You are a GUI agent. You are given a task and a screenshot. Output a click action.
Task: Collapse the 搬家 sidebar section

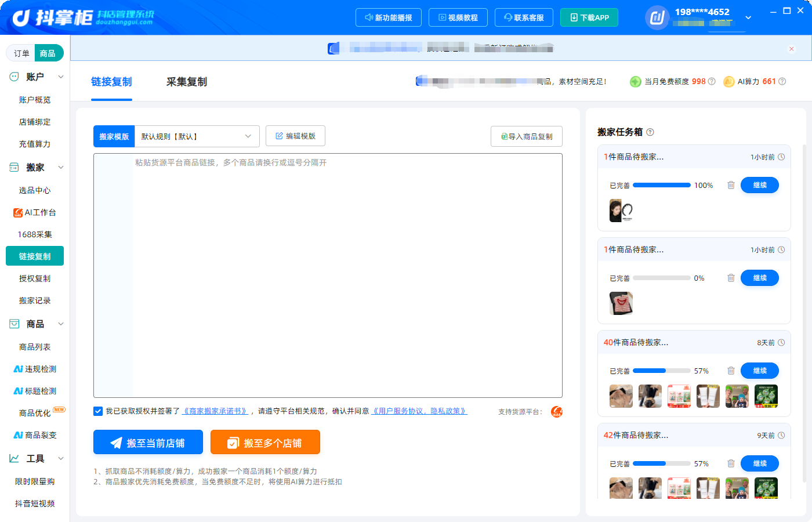click(x=60, y=168)
